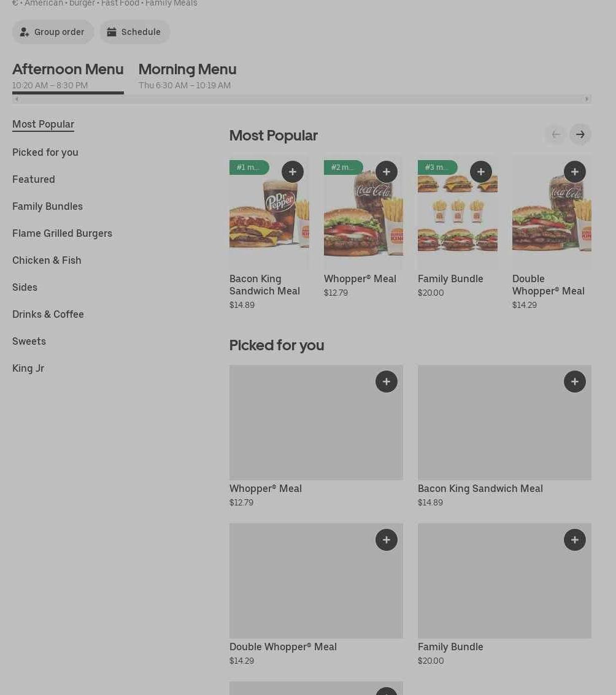Open the Schedule button
This screenshot has height=695, width=616.
[x=134, y=32]
